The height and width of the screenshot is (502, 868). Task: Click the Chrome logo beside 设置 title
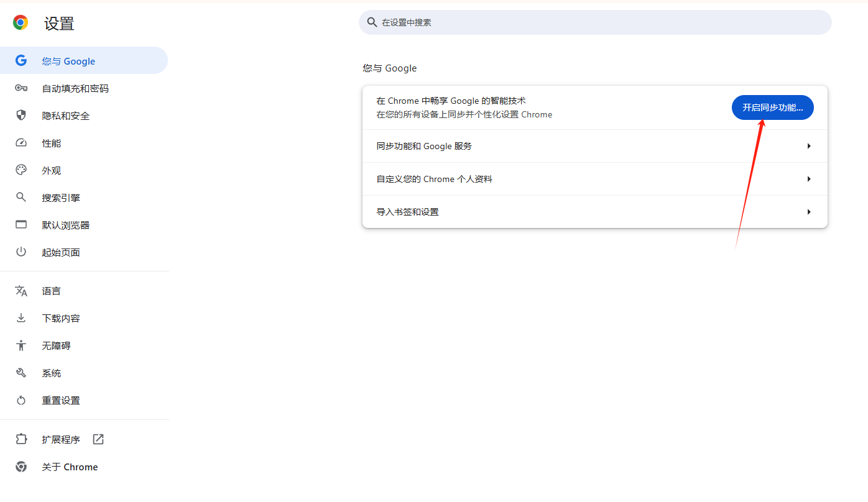click(21, 23)
